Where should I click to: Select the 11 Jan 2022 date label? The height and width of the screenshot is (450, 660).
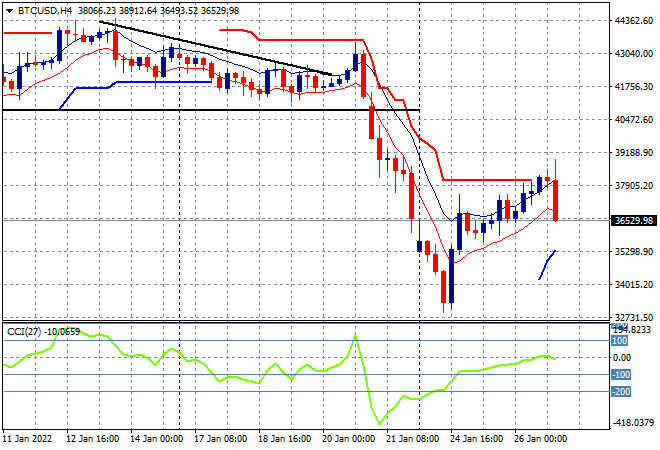coord(30,439)
